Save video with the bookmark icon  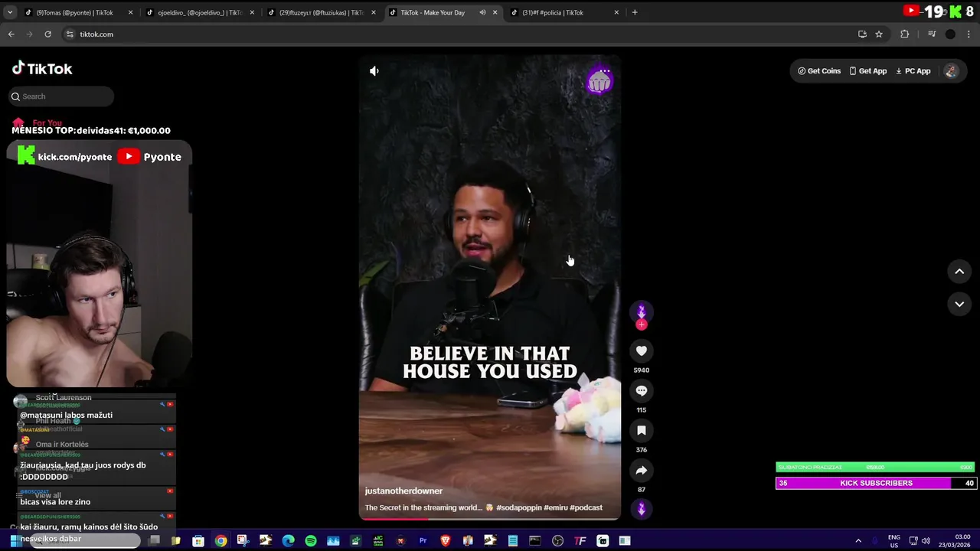pos(642,431)
